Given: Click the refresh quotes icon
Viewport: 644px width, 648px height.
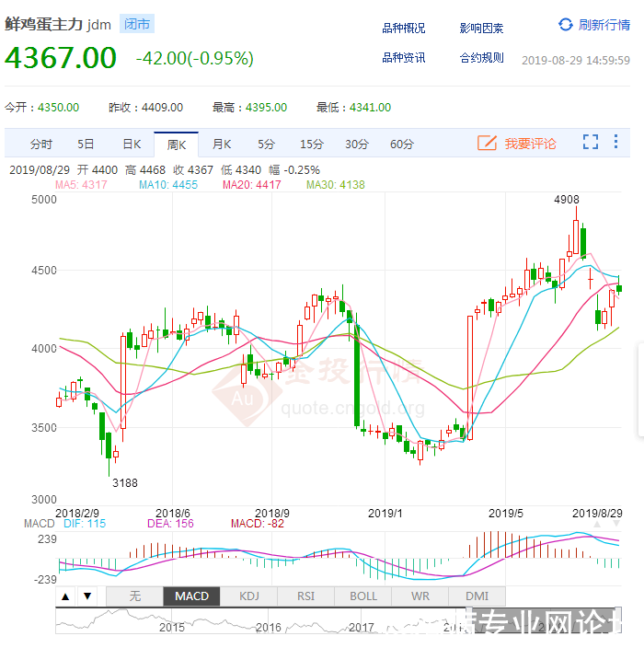Looking at the screenshot, I should tap(565, 25).
